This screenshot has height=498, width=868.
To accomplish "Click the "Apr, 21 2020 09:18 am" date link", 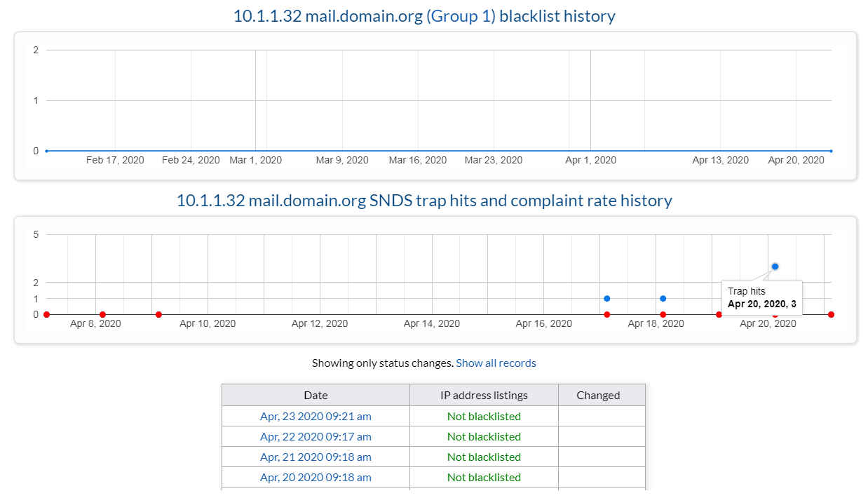I will tap(316, 457).
